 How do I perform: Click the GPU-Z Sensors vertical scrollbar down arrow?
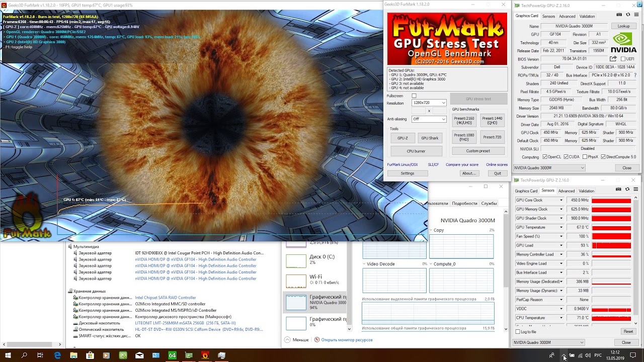pyautogui.click(x=636, y=324)
